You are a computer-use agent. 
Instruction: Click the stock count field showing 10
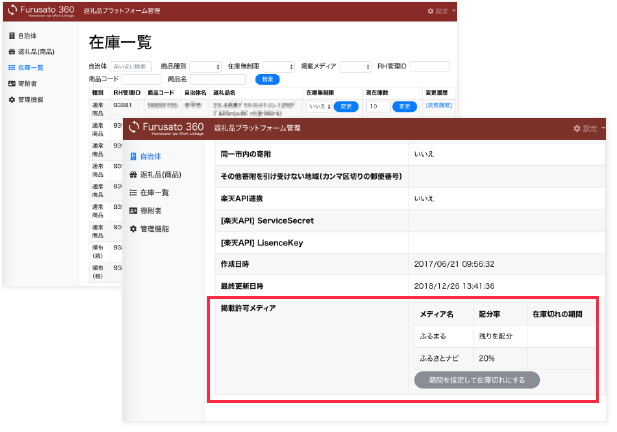tap(378, 106)
